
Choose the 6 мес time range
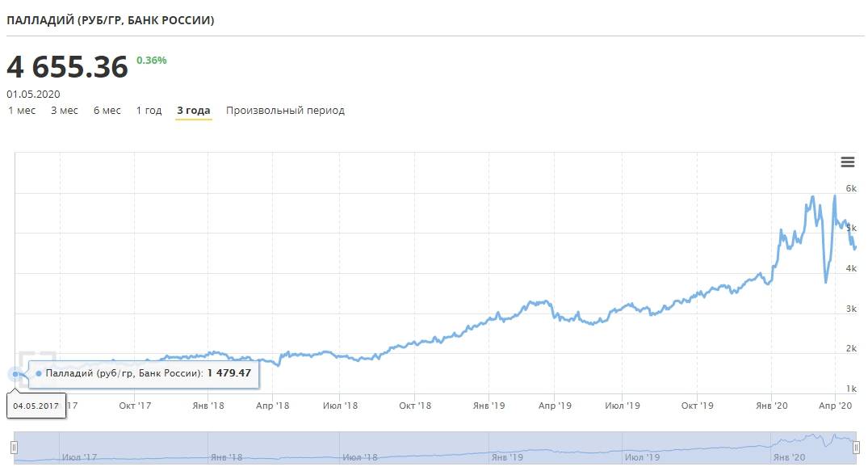point(107,111)
